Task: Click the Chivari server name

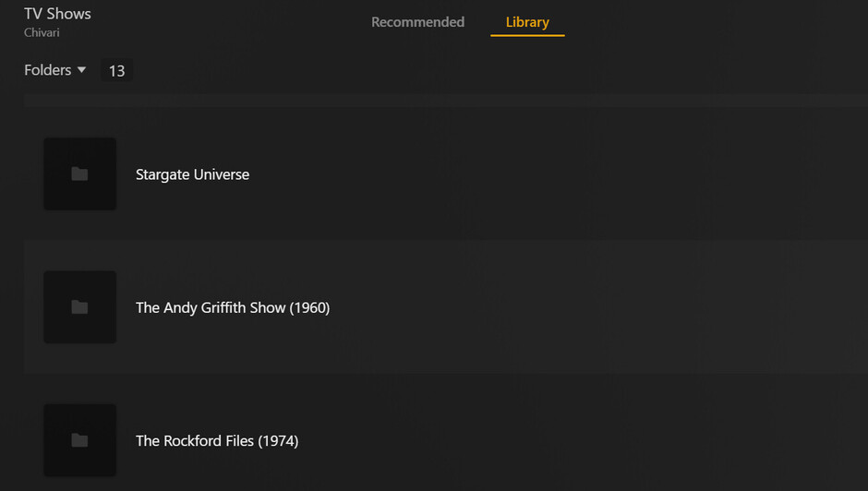Action: (x=42, y=32)
